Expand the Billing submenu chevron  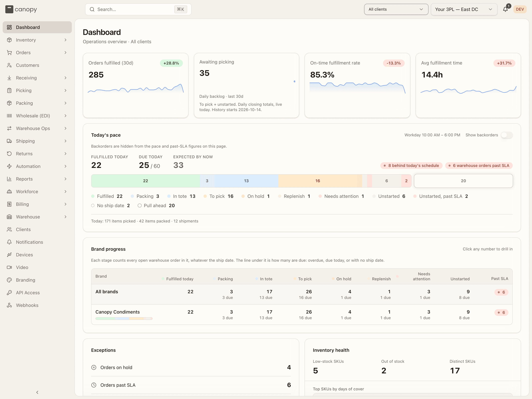coord(65,204)
